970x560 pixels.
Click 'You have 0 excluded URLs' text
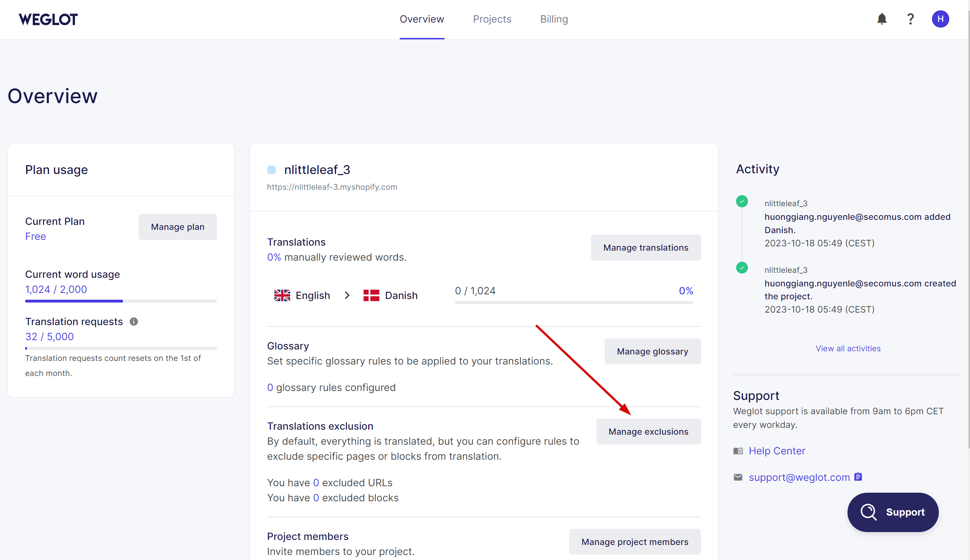[x=329, y=483]
